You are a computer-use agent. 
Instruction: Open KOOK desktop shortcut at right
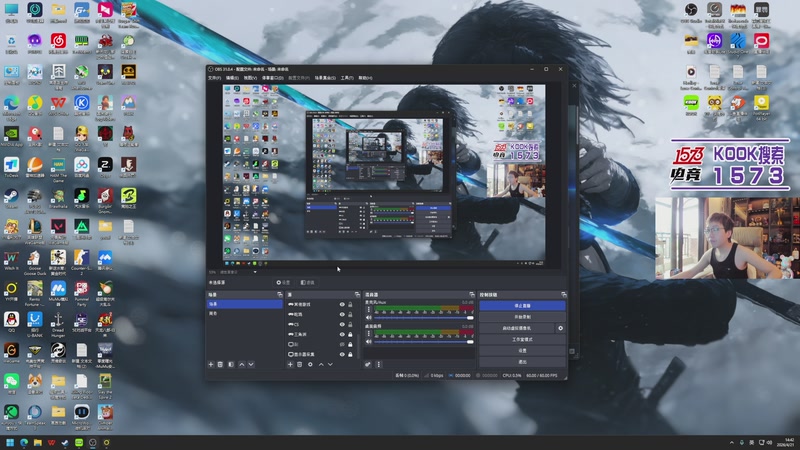point(691,106)
